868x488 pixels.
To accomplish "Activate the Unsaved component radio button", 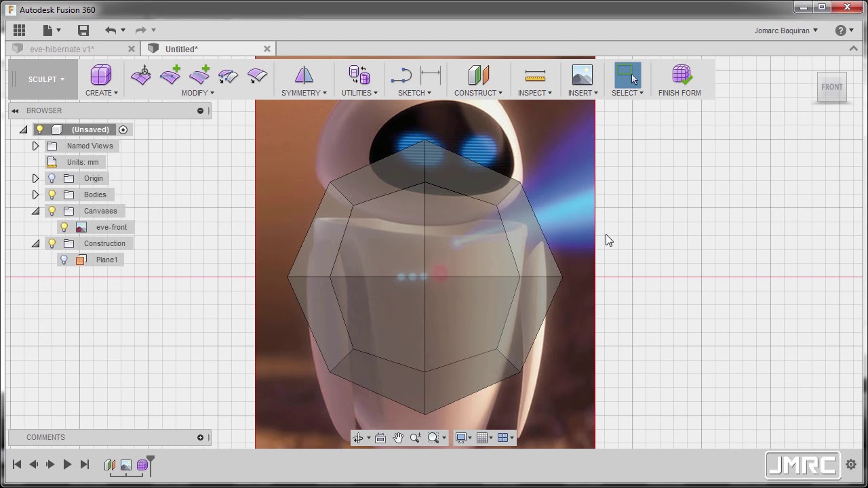I will tap(123, 129).
